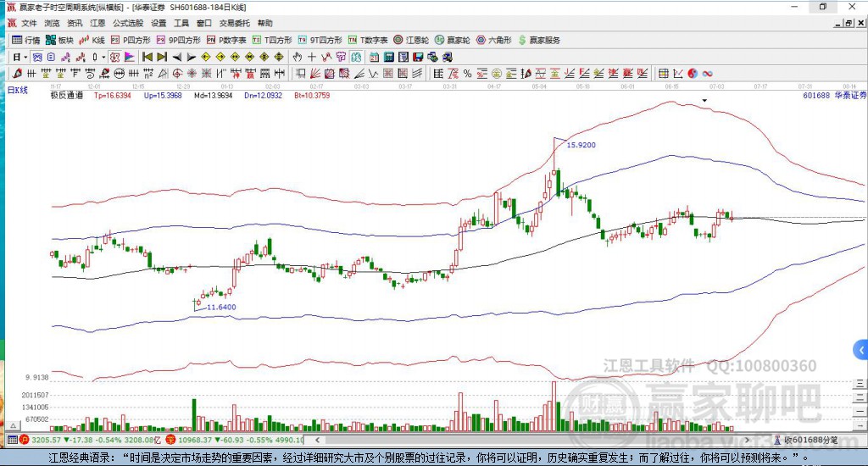
Task: Click the yellow diamond four-way arrows icon
Action: (279, 57)
